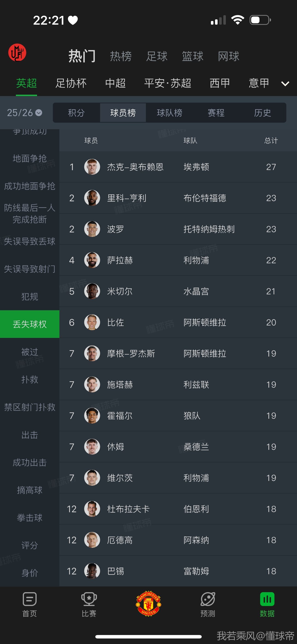Tap 杰克-奥布赖恩 player photo
The image size is (297, 644).
[92, 167]
